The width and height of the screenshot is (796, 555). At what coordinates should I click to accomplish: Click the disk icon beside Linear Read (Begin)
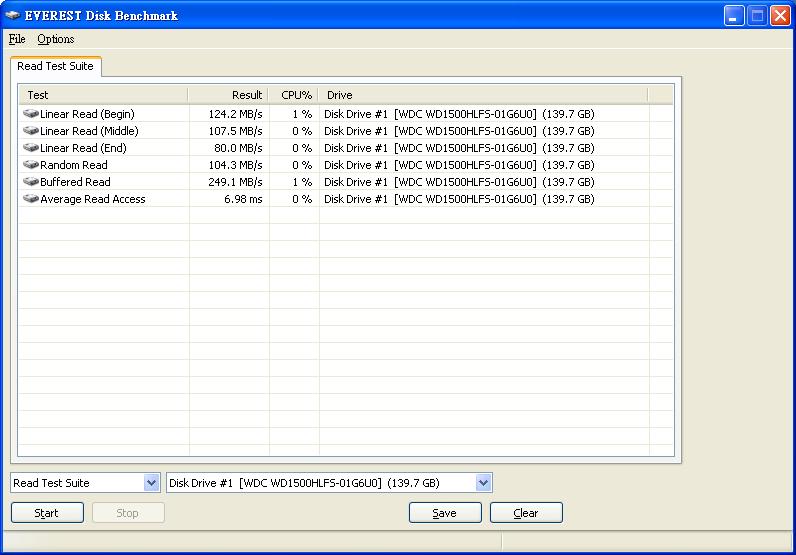click(x=31, y=113)
